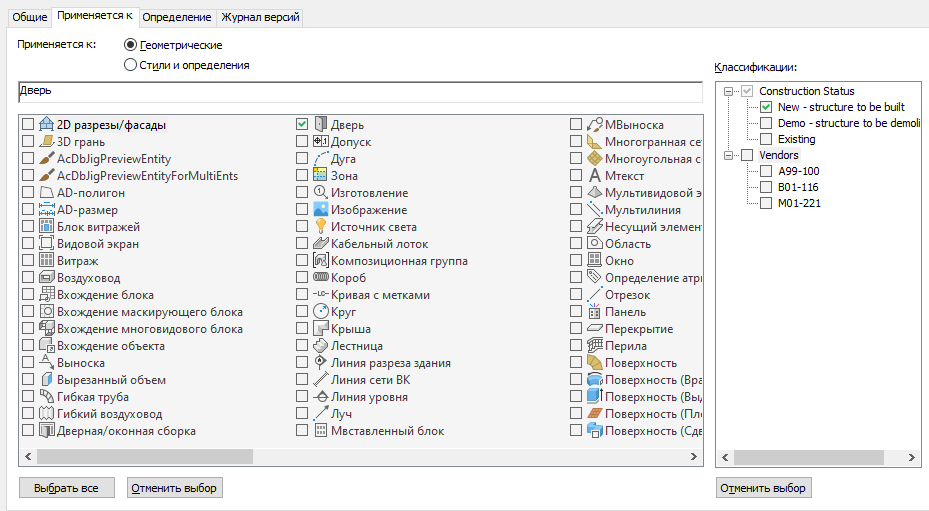Click the Окно window icon
This screenshot has height=511, width=929.
[x=594, y=261]
